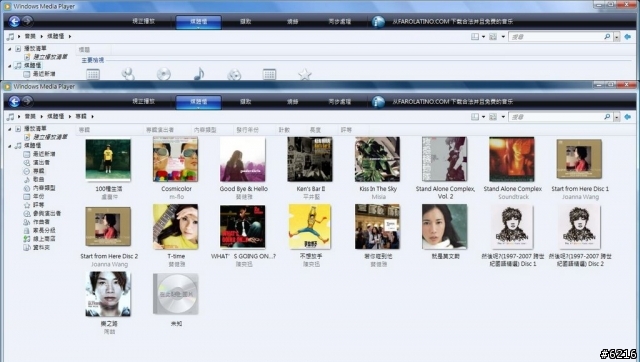Click the view options icon in lower window toolbar
The height and width of the screenshot is (362, 640).
click(493, 117)
